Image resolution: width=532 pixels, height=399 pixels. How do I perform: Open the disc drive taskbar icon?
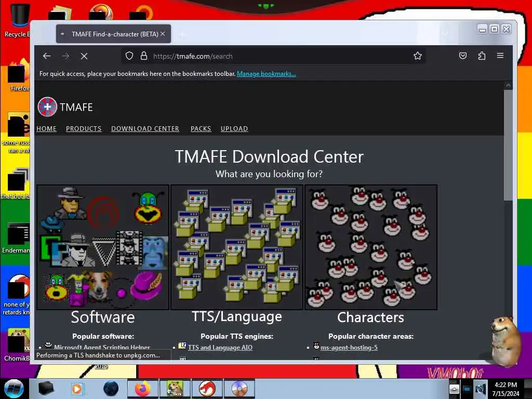239,389
